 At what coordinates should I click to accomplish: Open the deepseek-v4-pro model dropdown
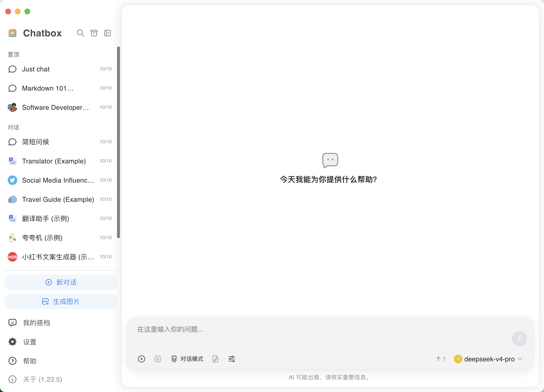pyautogui.click(x=488, y=359)
